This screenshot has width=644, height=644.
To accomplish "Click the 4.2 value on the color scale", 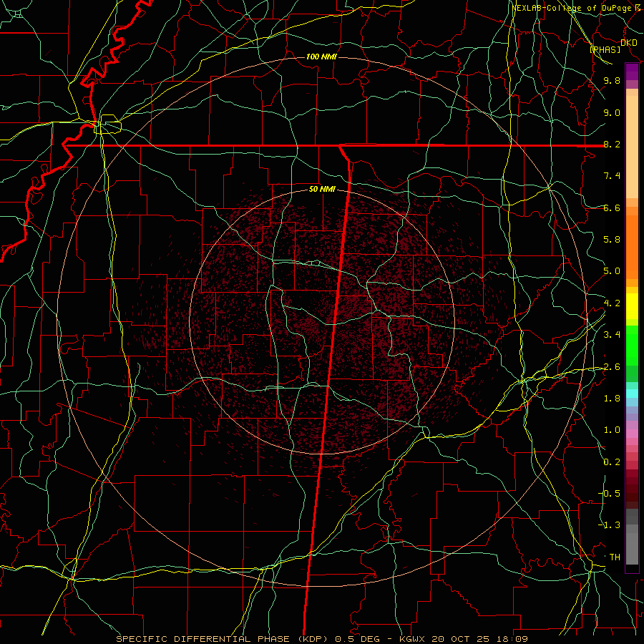I will [x=612, y=303].
